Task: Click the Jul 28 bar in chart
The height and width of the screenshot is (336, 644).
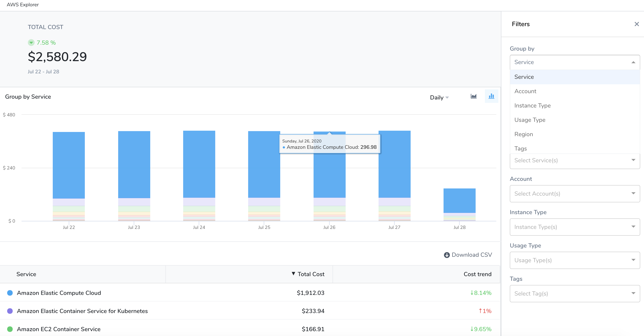Action: tap(460, 205)
